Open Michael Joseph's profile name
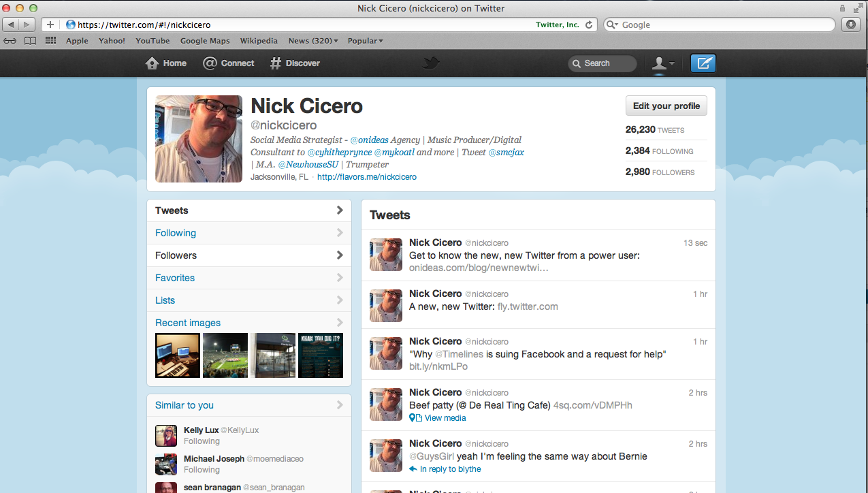868x493 pixels. pyautogui.click(x=214, y=459)
